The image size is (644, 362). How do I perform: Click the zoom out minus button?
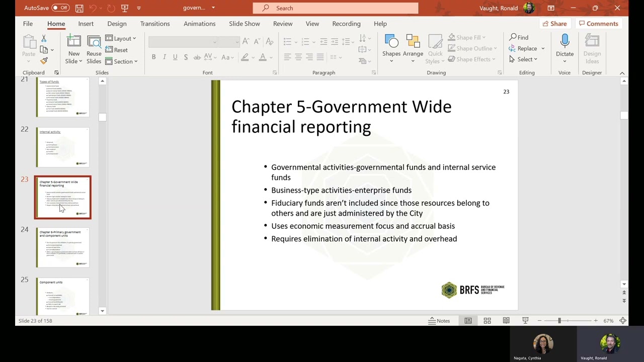[x=539, y=321]
